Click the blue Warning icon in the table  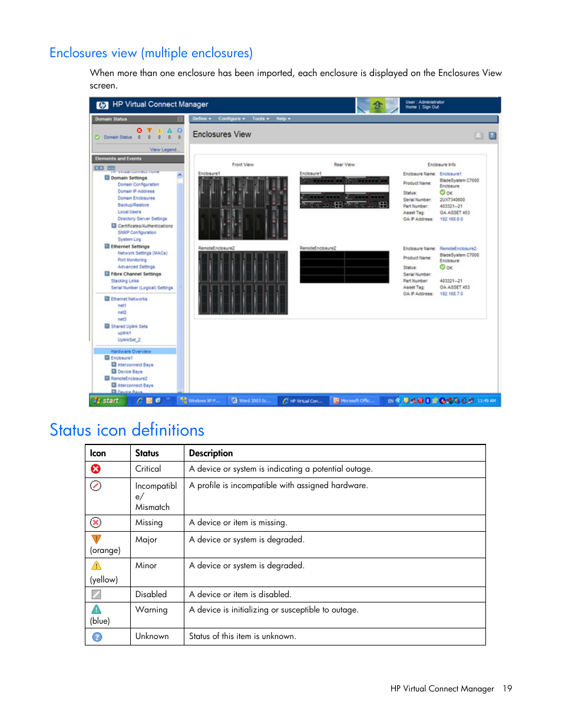(x=97, y=610)
